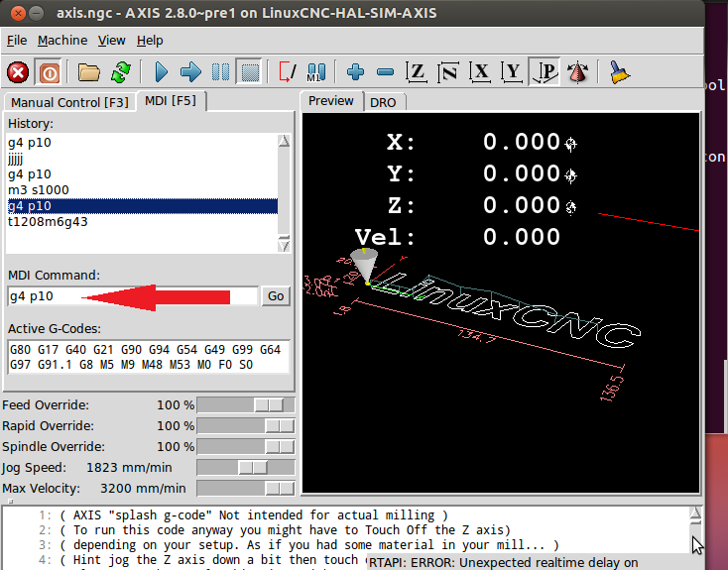Select history entry jjjjj
The height and width of the screenshot is (570, 728).
click(x=142, y=159)
